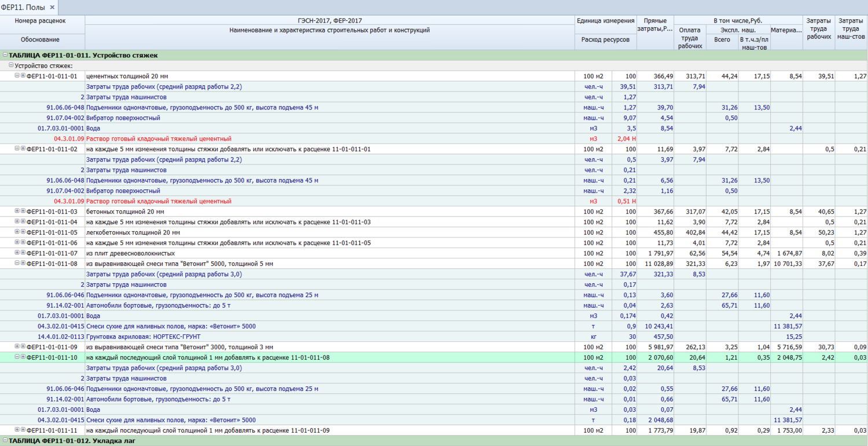Collapse rate ФЕР11-01-011-01 using minus icon
This screenshot has height=446, width=868.
17,76
